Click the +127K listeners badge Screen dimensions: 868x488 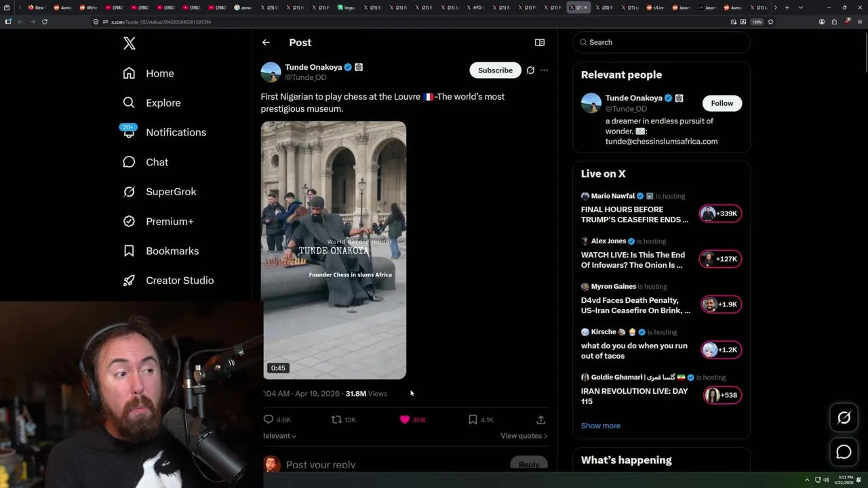coord(720,259)
